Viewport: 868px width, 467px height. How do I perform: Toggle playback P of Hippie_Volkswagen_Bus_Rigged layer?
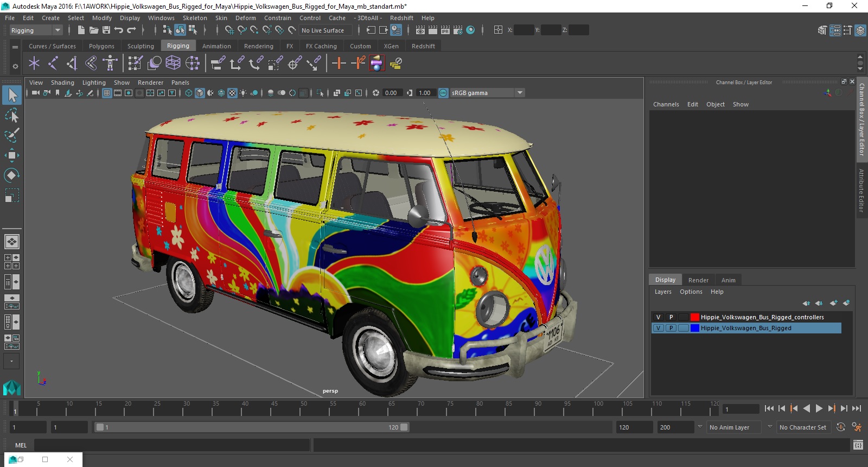coord(671,328)
